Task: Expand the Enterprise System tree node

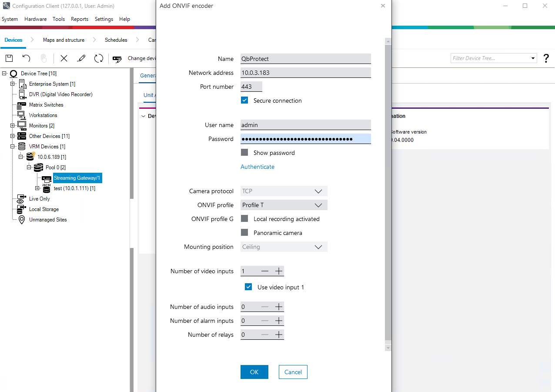Action: coord(13,84)
